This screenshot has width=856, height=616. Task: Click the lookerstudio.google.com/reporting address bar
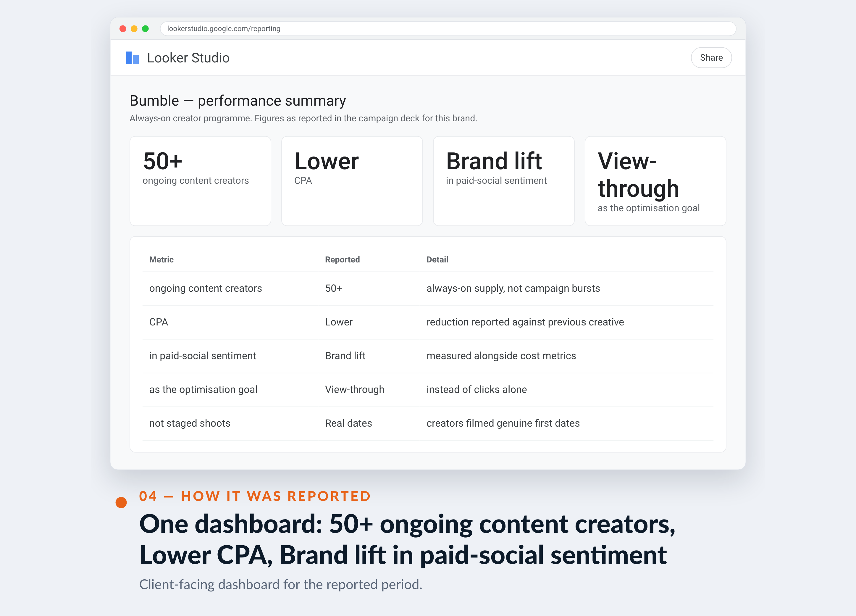tap(448, 29)
